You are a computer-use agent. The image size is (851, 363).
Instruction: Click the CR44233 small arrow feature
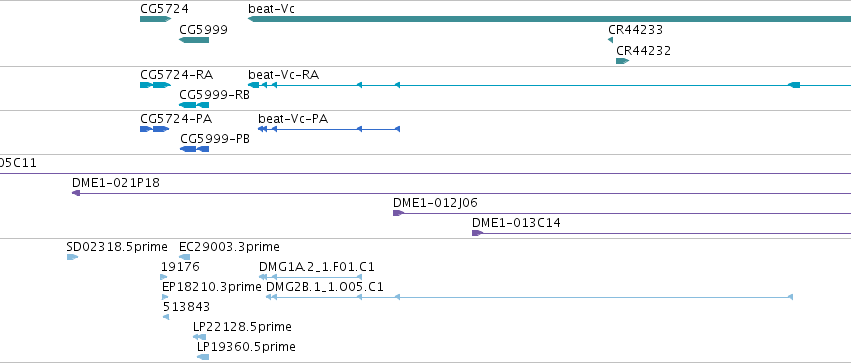pos(611,40)
